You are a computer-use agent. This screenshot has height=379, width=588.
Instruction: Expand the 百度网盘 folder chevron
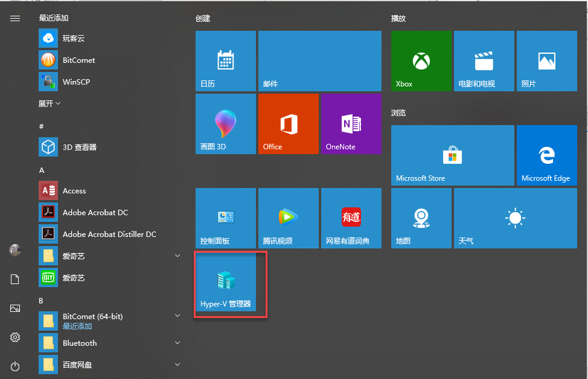pyautogui.click(x=177, y=364)
